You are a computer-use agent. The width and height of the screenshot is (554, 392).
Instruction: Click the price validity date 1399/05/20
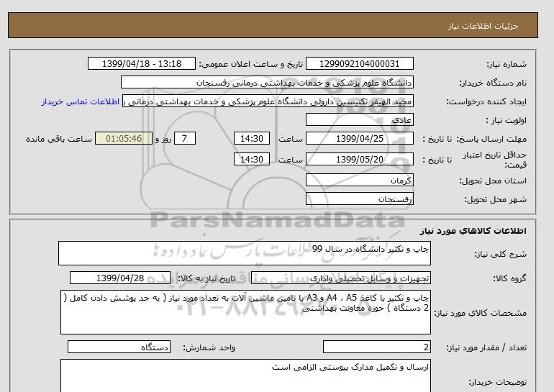point(359,159)
